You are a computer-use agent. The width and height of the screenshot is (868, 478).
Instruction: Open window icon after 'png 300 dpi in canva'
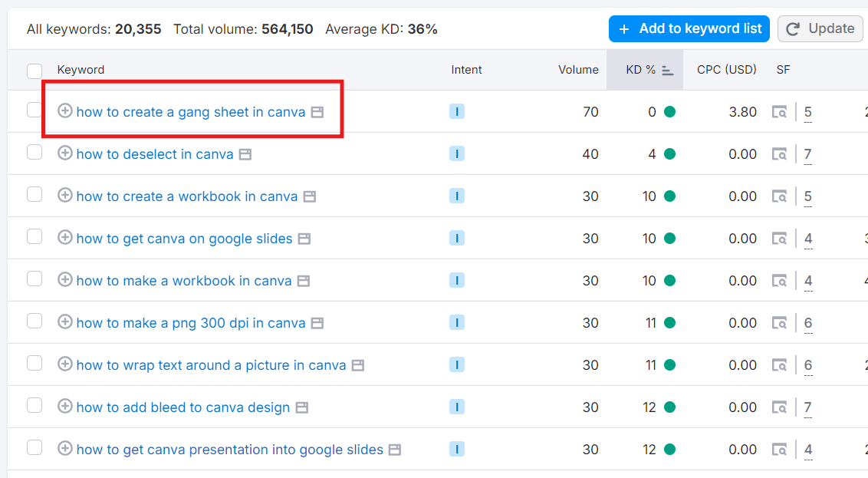tap(317, 323)
